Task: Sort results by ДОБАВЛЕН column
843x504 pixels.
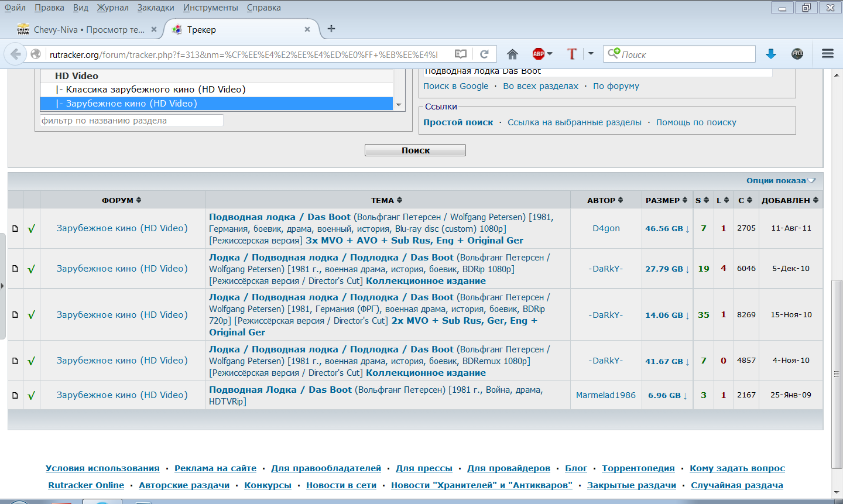Action: tap(790, 200)
